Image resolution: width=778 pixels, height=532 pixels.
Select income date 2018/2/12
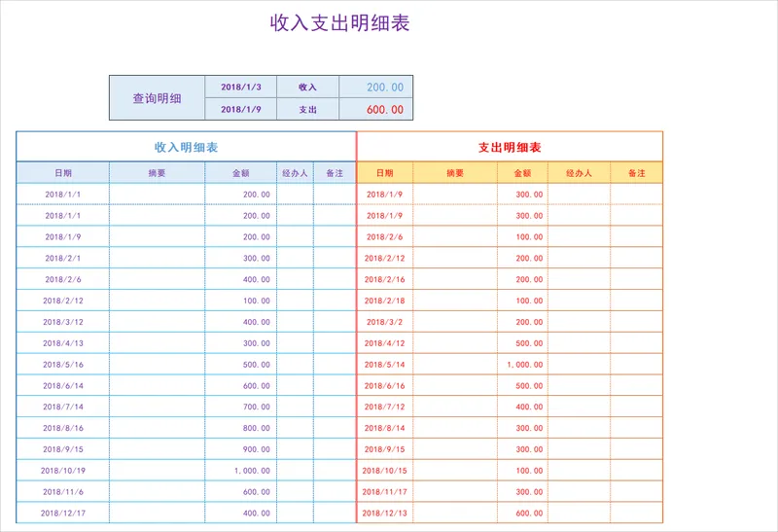point(63,301)
